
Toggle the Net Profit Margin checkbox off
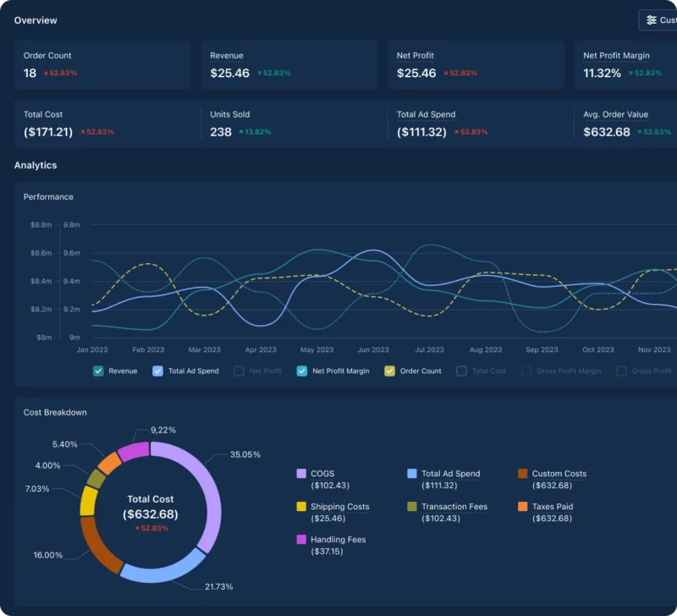pyautogui.click(x=302, y=371)
